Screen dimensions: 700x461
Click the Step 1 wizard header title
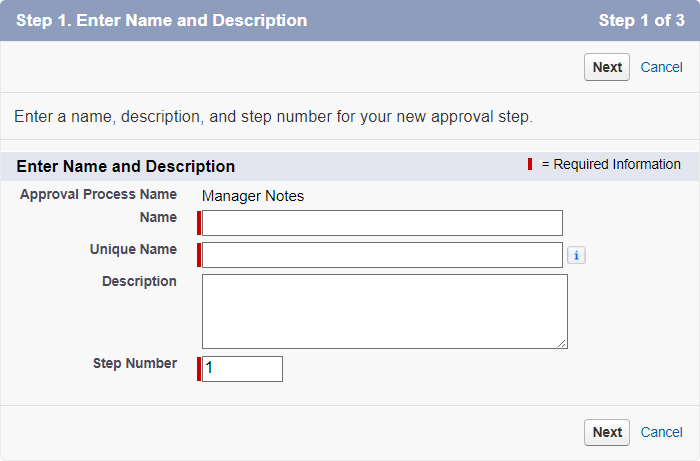click(161, 20)
